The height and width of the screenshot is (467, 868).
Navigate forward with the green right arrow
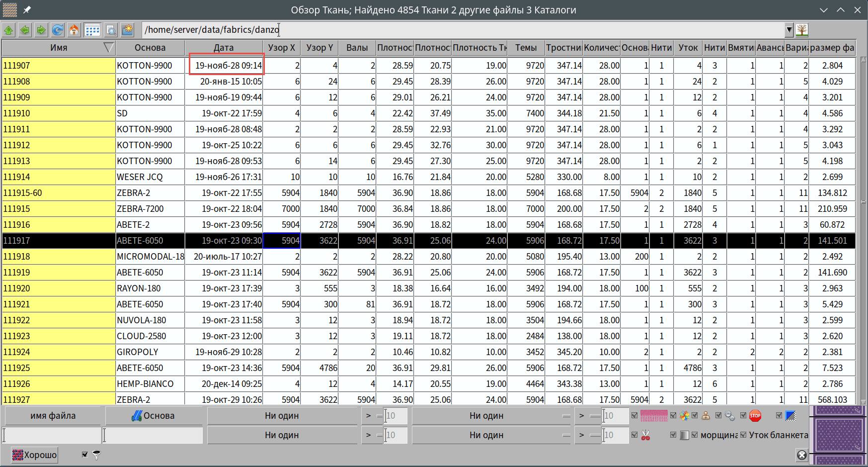[x=41, y=30]
